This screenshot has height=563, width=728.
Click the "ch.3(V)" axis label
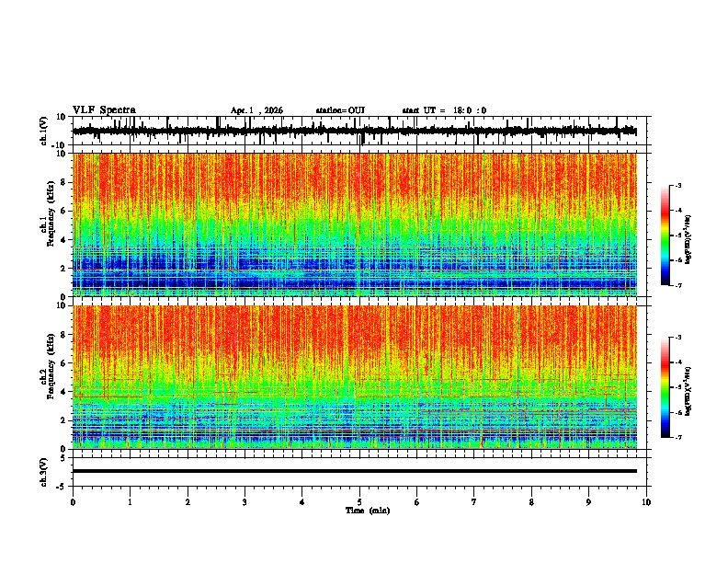point(43,472)
